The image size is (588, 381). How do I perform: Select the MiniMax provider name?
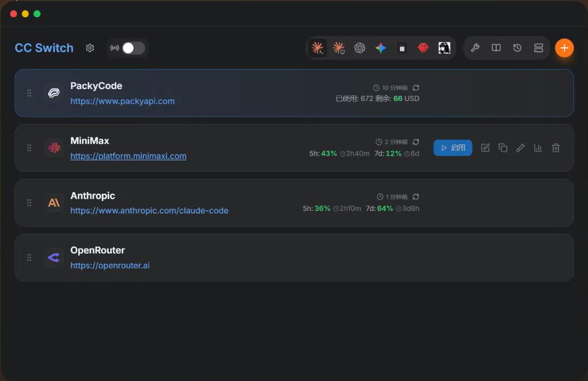[x=90, y=141]
